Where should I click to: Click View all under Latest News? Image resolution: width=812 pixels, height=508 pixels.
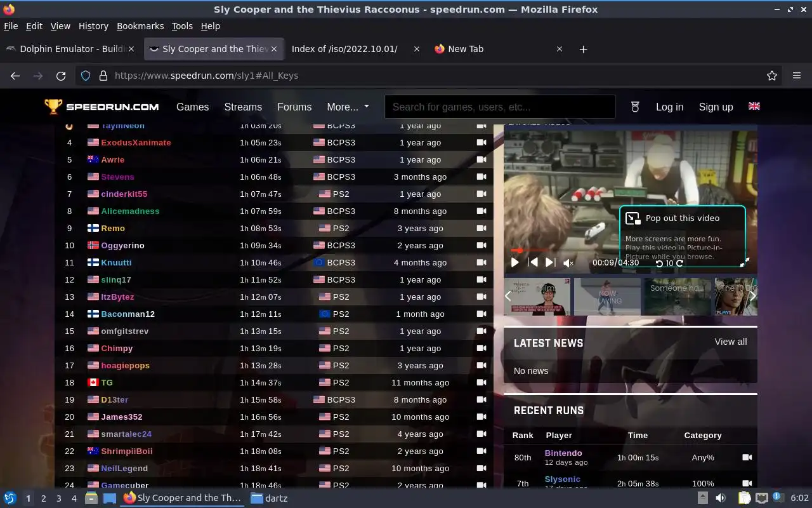(x=731, y=342)
